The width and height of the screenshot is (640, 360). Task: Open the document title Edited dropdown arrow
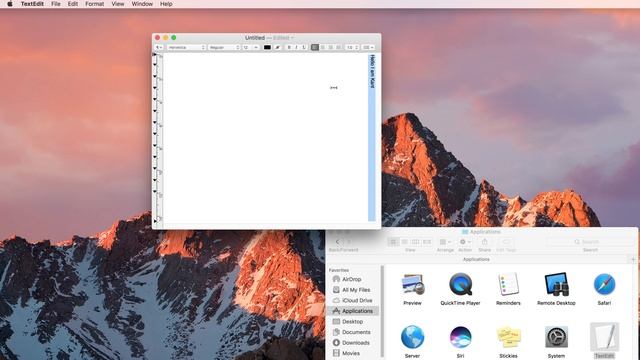click(x=292, y=38)
